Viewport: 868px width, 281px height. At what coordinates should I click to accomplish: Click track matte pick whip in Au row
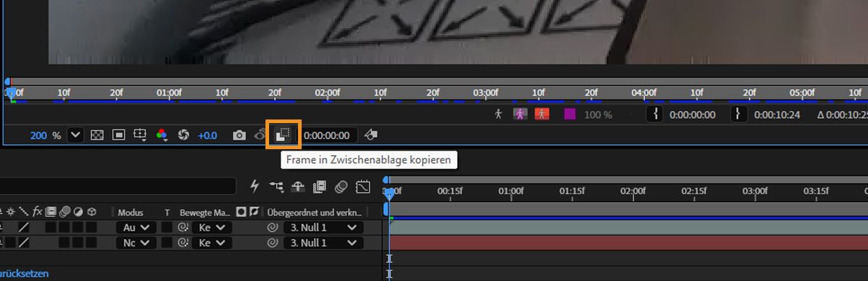point(184,227)
